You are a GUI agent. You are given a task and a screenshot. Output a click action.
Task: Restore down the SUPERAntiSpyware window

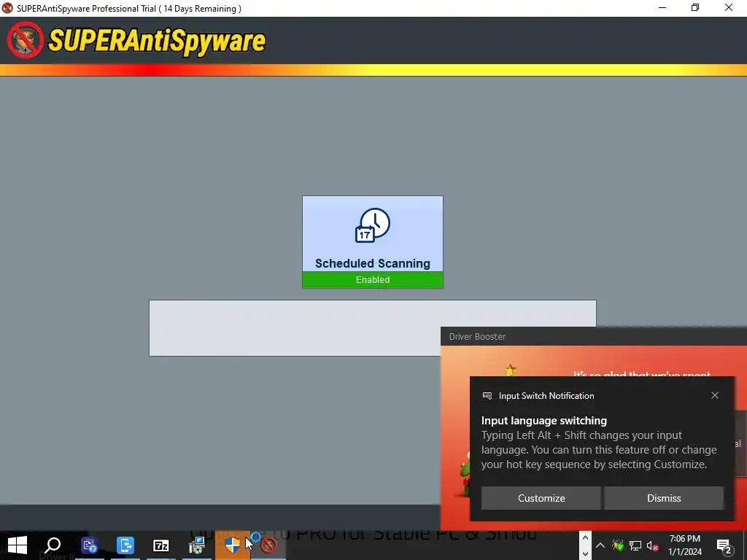695,8
